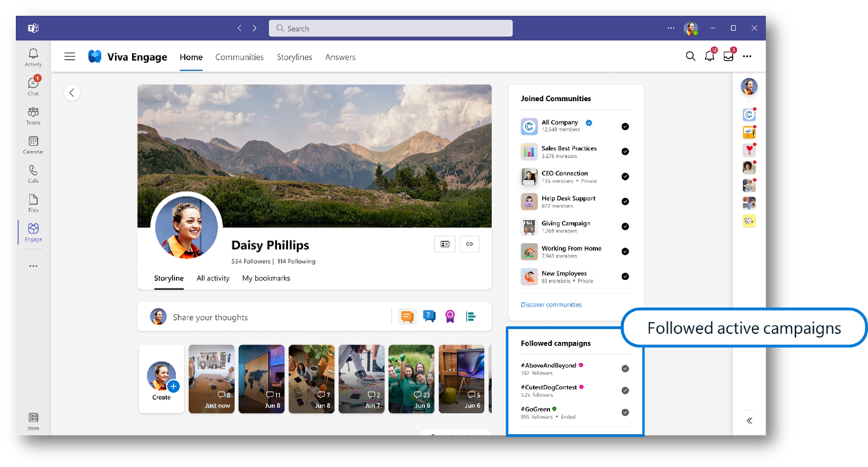Screen dimensions: 868x467
Task: Start a discussion post orange icon
Action: tap(408, 317)
